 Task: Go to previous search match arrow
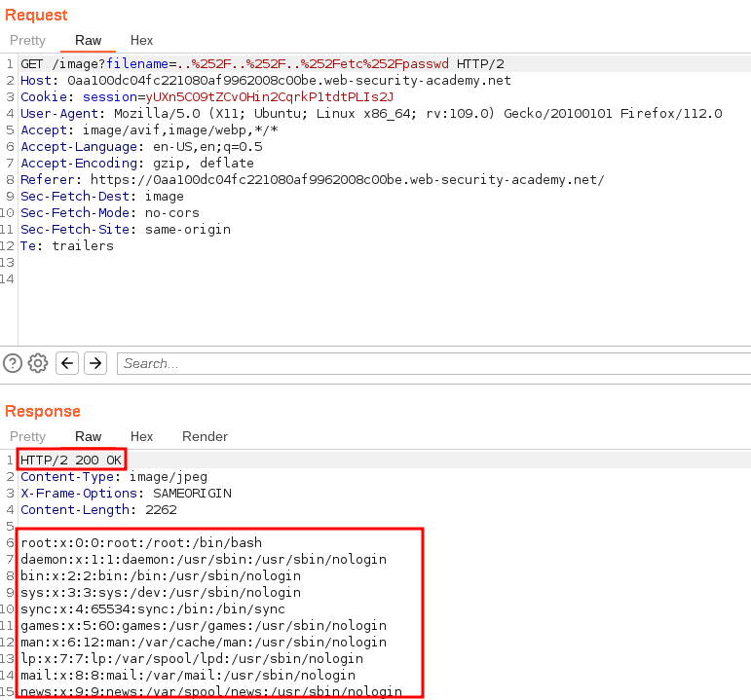67,363
